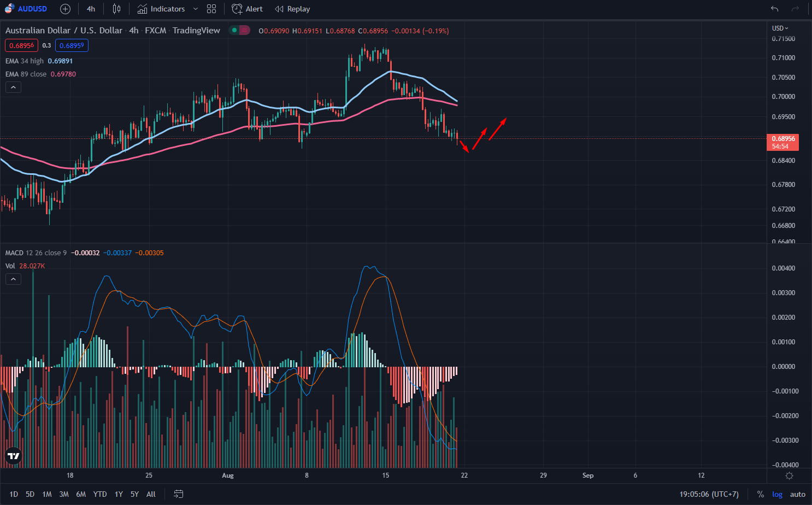
Task: Toggle percent scale mode
Action: coord(760,494)
